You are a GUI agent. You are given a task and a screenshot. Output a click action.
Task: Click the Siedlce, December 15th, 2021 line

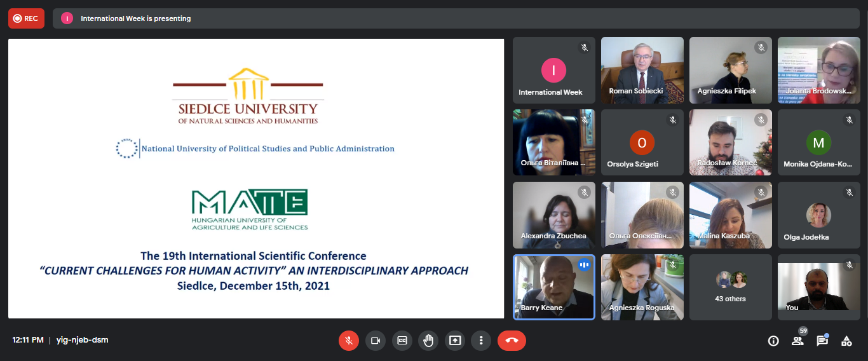(x=254, y=286)
